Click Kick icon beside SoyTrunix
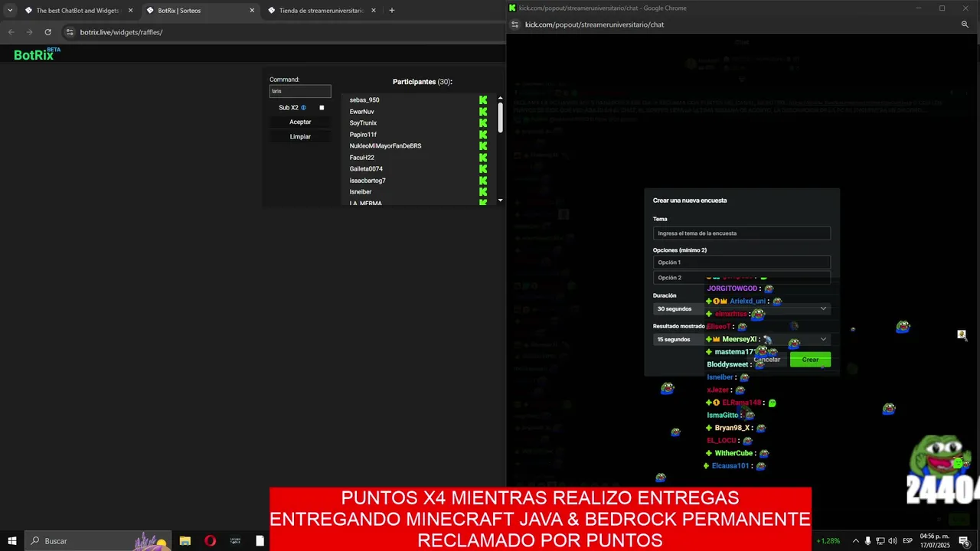 (483, 123)
